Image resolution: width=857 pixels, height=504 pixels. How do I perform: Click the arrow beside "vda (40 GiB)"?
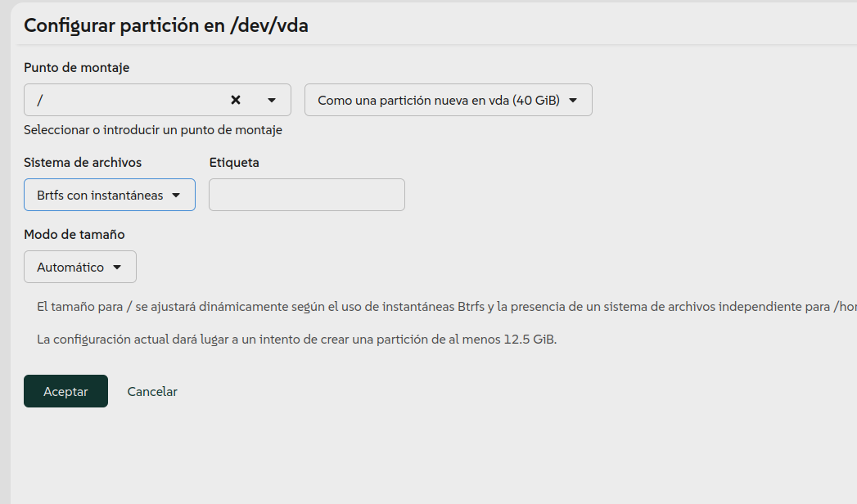(573, 100)
